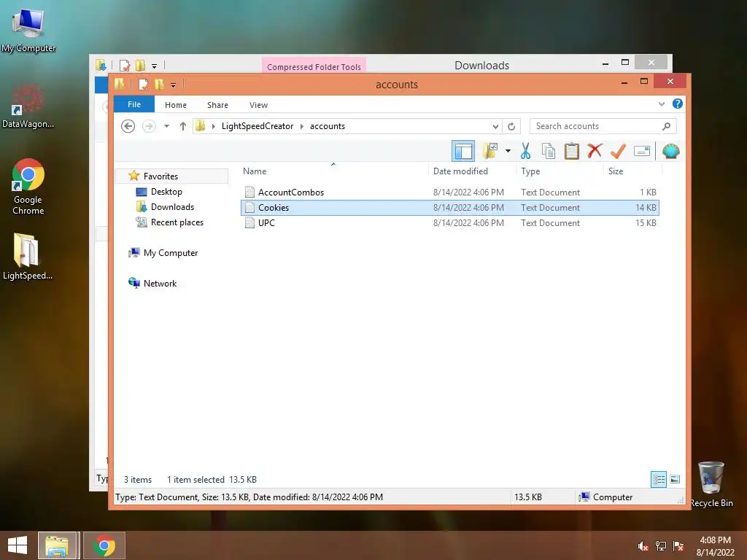The width and height of the screenshot is (747, 560).
Task: Open My Computer desktop icon
Action: 28,31
